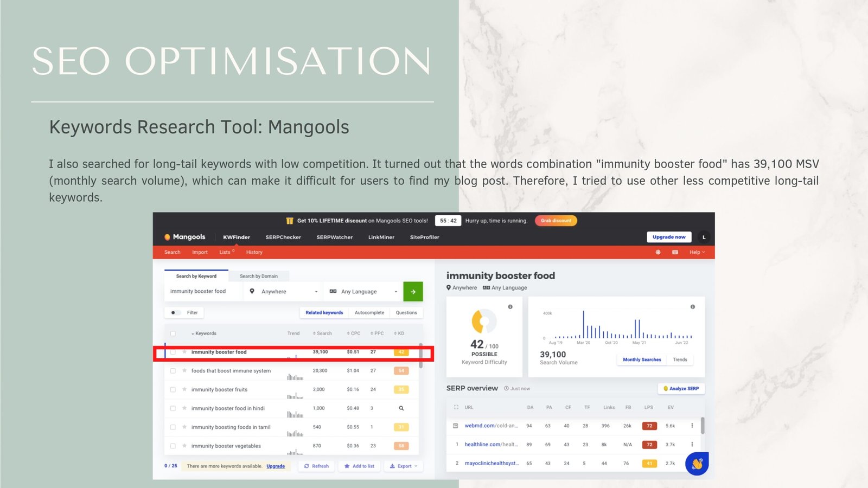Click the orange KD 42 difficulty badge

click(401, 352)
